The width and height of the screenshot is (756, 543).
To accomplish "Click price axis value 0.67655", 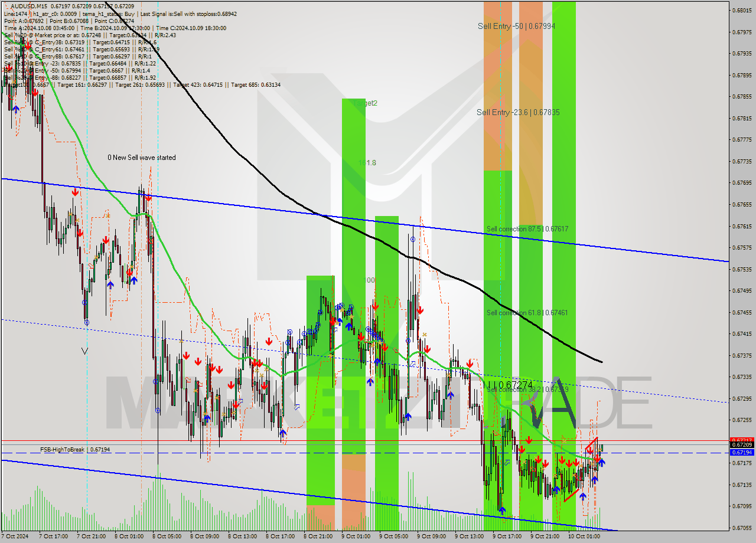I will click(x=742, y=204).
